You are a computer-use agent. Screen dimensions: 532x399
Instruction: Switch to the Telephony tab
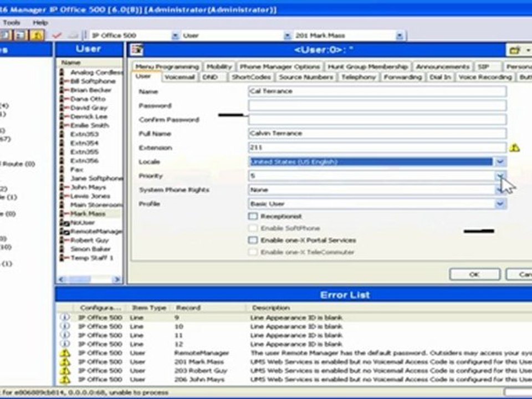pos(359,77)
